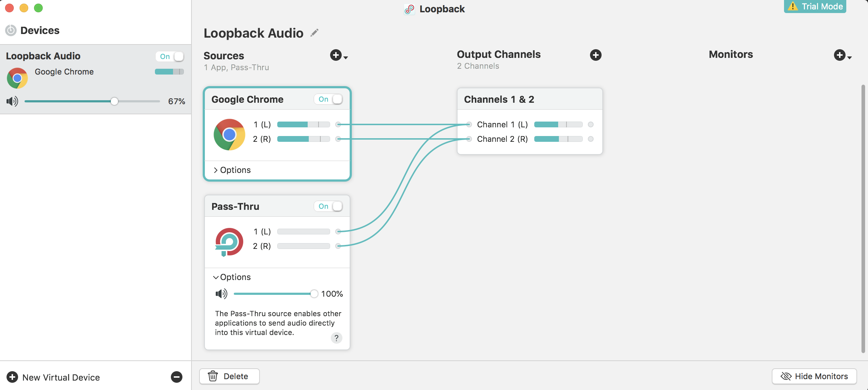
Task: Expand Options under the Google Chrome source
Action: (x=232, y=170)
